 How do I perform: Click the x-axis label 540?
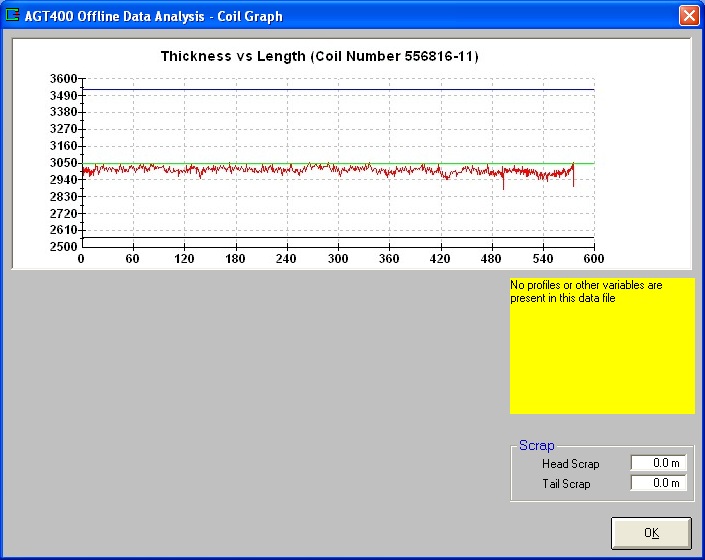(x=543, y=259)
